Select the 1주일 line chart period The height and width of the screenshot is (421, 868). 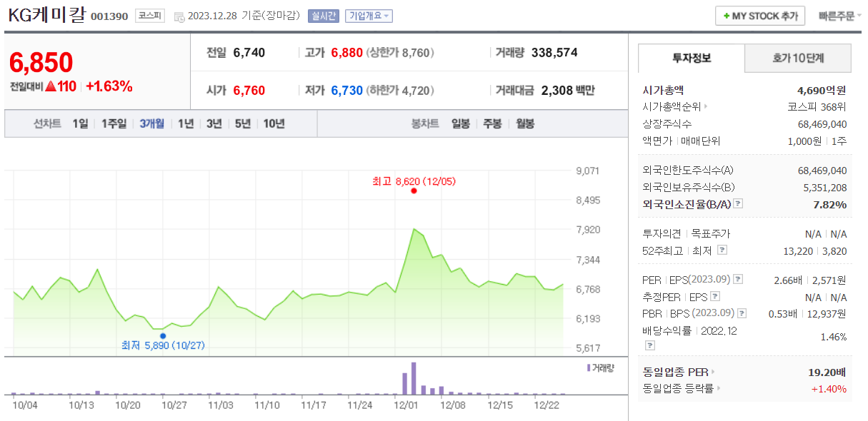[x=114, y=123]
